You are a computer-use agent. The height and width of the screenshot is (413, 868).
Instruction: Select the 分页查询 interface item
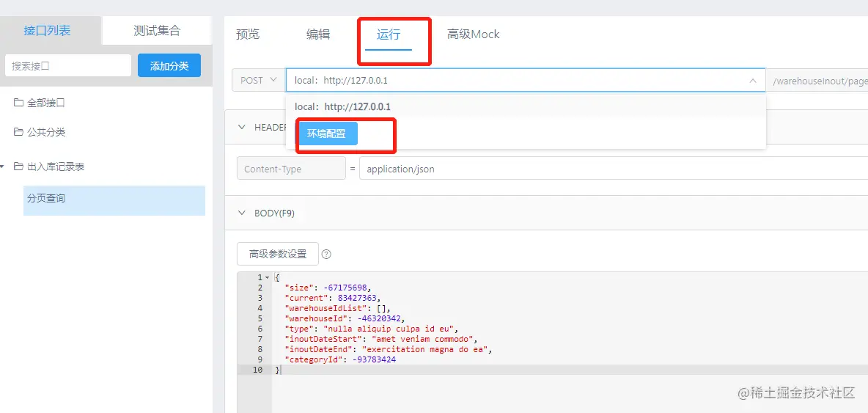click(114, 200)
